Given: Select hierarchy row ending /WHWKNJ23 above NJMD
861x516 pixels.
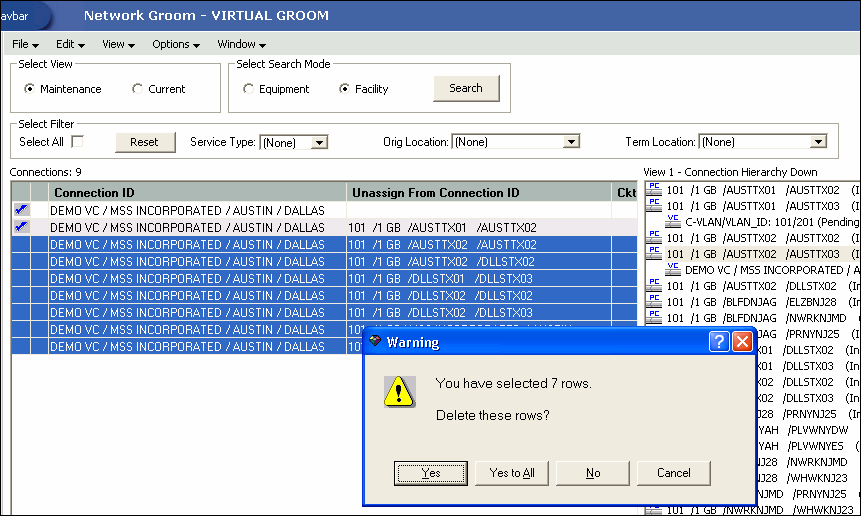Looking at the screenshot, I should click(803, 478).
